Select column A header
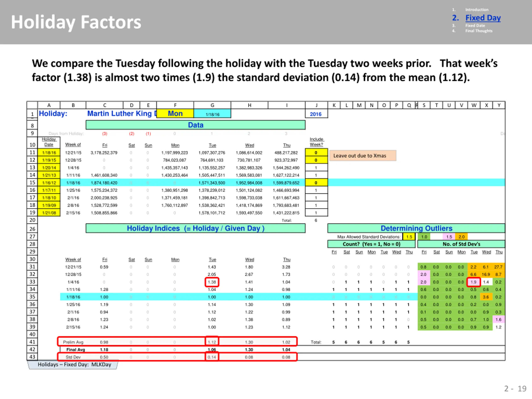This screenshot has height=399, width=532. coord(49,105)
